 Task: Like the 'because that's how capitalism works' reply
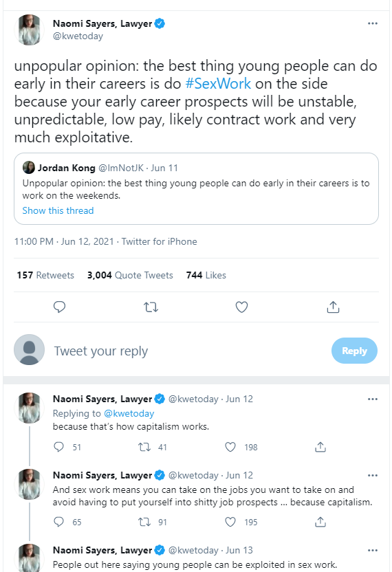click(x=230, y=447)
